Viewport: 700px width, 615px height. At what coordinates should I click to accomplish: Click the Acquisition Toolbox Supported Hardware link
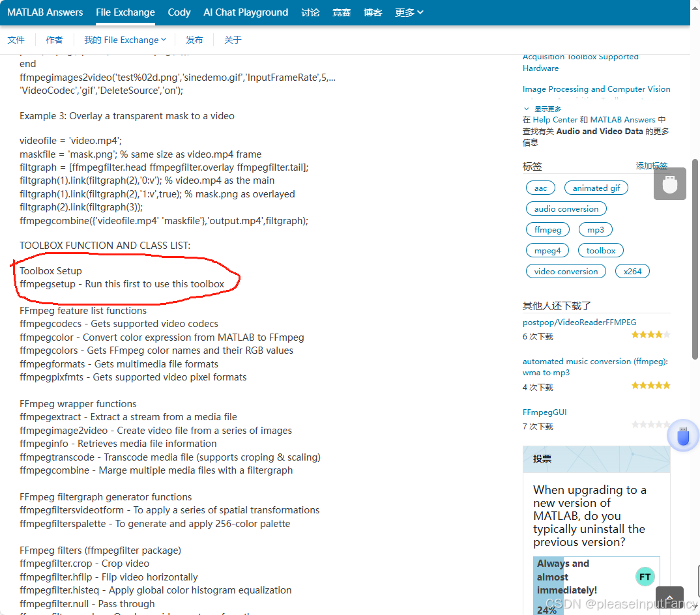[x=581, y=63]
